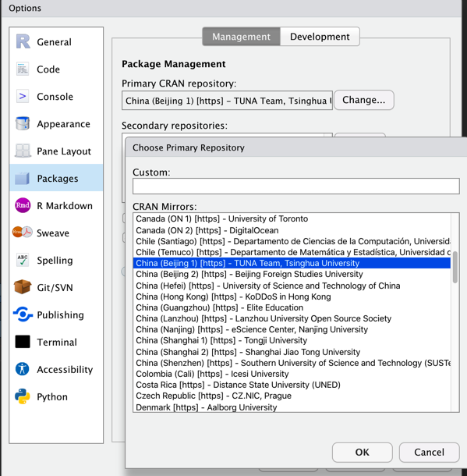Open Sweave options section
The height and width of the screenshot is (476, 467).
pos(56,233)
